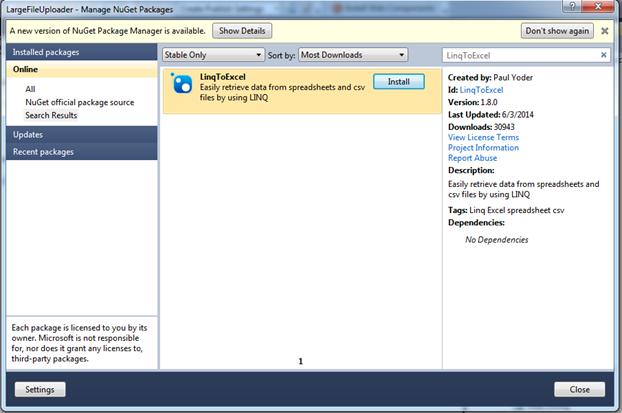The height and width of the screenshot is (413, 622).
Task: Choose NuGet official package source
Action: click(80, 102)
